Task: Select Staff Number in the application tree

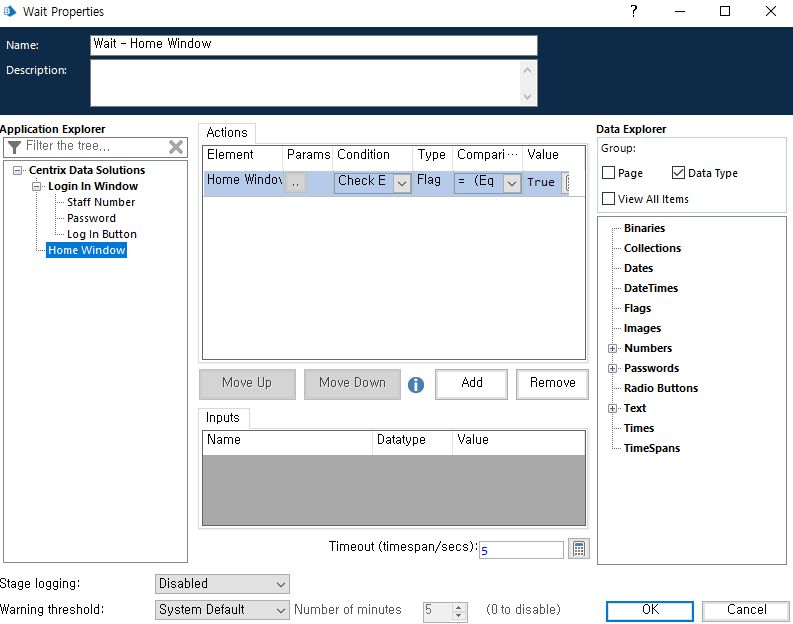Action: (x=101, y=202)
